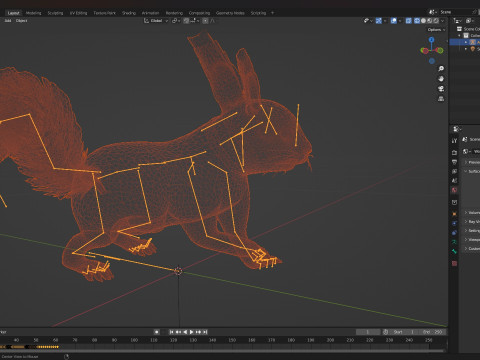
Task: Toggle use preview range clock icon
Action: [x=385, y=332]
